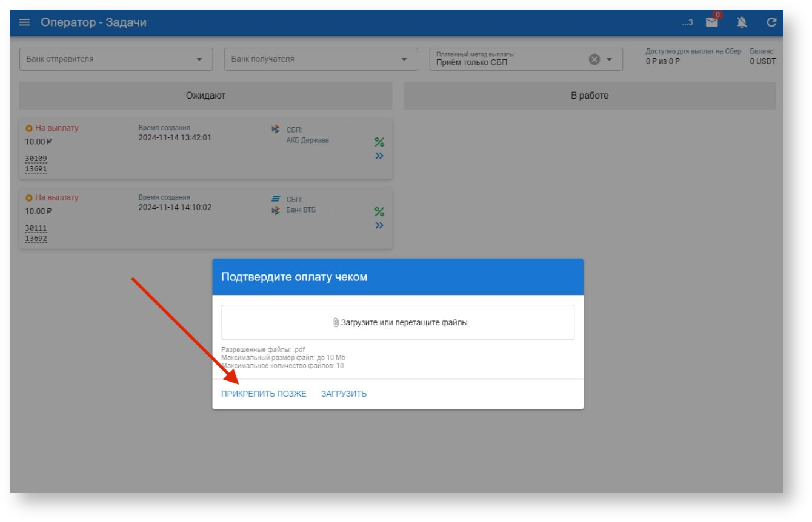Viewport: 812px width, 522px height.
Task: Move Банк ВТБ task with double-arrow icon
Action: 379,226
